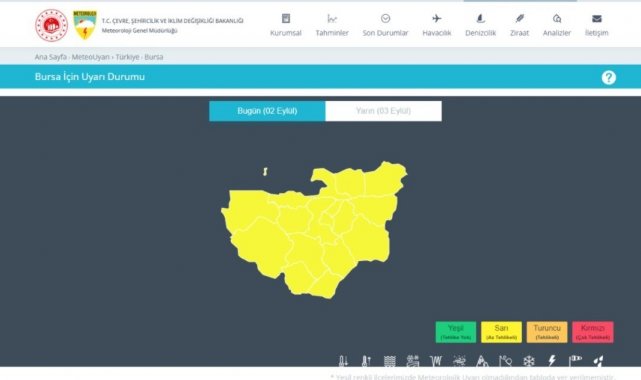
Task: Select the temperature drop thermometer icon
Action: click(x=343, y=361)
